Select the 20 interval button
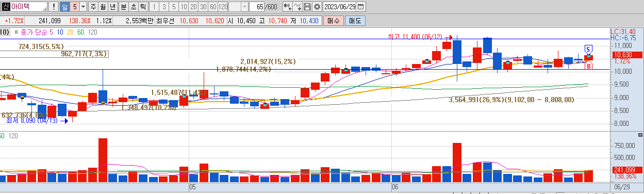Image resolution: width=644 pixels, height=194 pixels. coord(193,7)
